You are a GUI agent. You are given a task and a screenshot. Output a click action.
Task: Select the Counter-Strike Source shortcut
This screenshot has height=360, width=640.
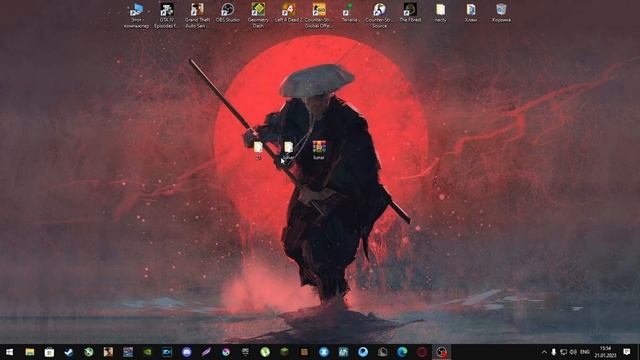(379, 16)
